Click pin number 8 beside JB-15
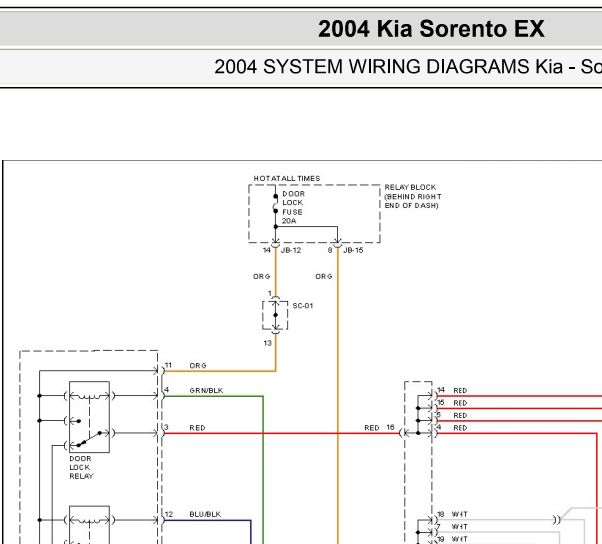Image resolution: width=602 pixels, height=544 pixels. coord(330,250)
